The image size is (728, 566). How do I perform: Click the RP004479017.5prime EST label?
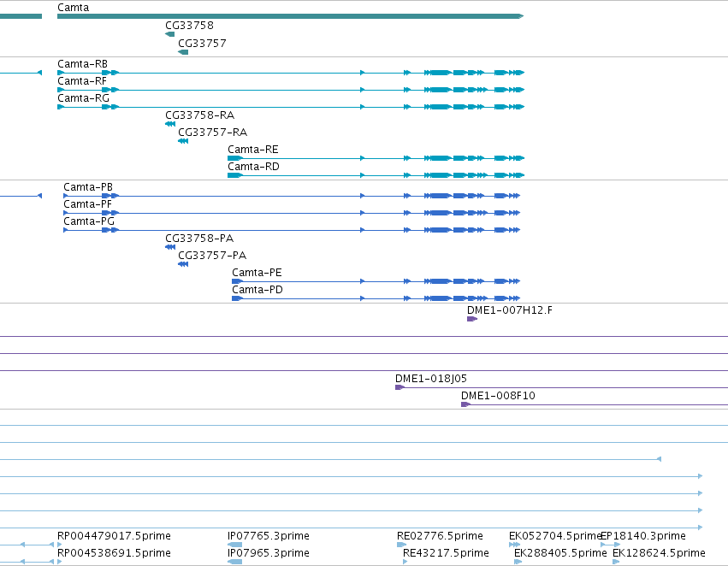click(115, 536)
